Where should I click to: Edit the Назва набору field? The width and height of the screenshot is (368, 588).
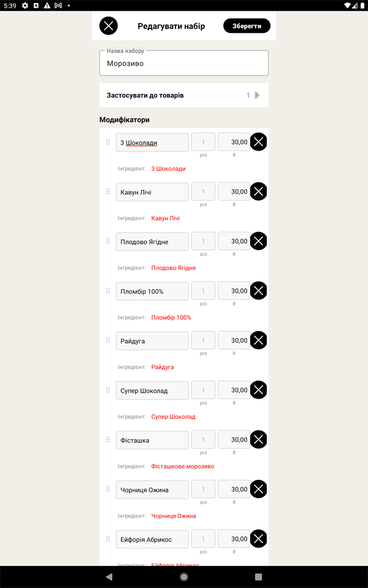[184, 63]
